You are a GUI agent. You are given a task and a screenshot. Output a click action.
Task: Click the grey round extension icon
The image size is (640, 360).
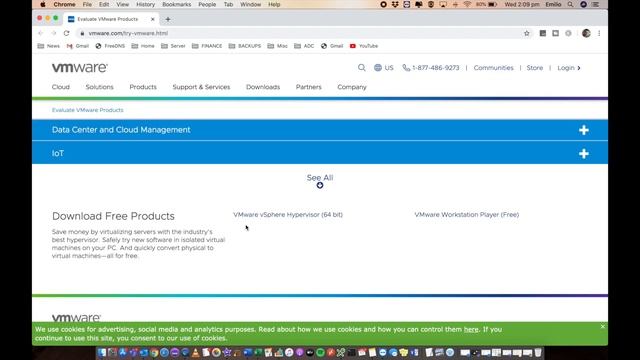pyautogui.click(x=568, y=33)
